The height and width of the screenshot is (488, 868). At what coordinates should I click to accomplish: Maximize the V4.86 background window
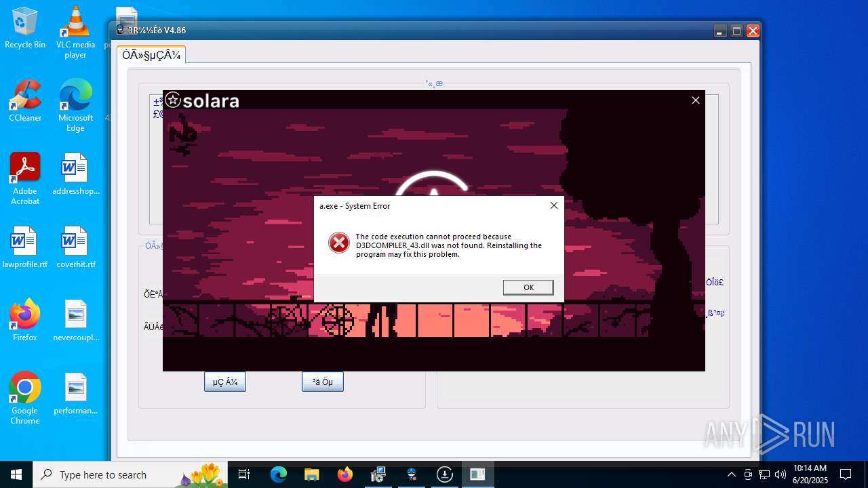click(736, 30)
